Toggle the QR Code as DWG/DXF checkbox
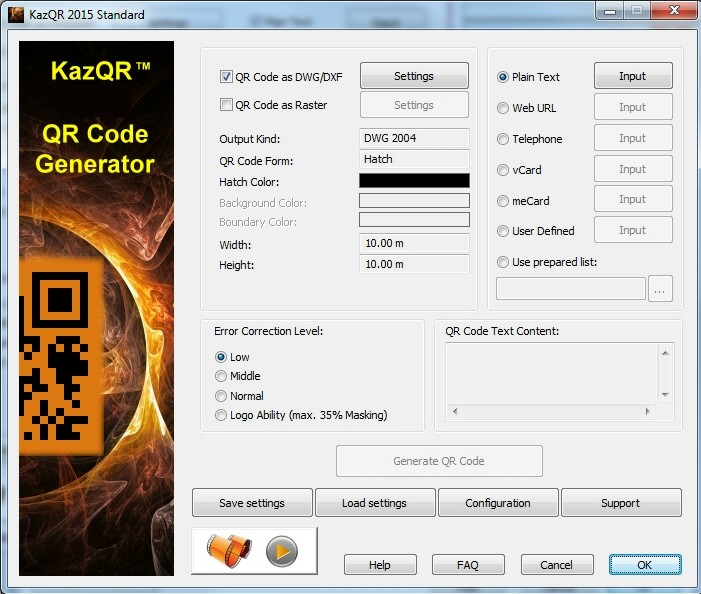Screen dimensions: 701x594 coord(226,76)
